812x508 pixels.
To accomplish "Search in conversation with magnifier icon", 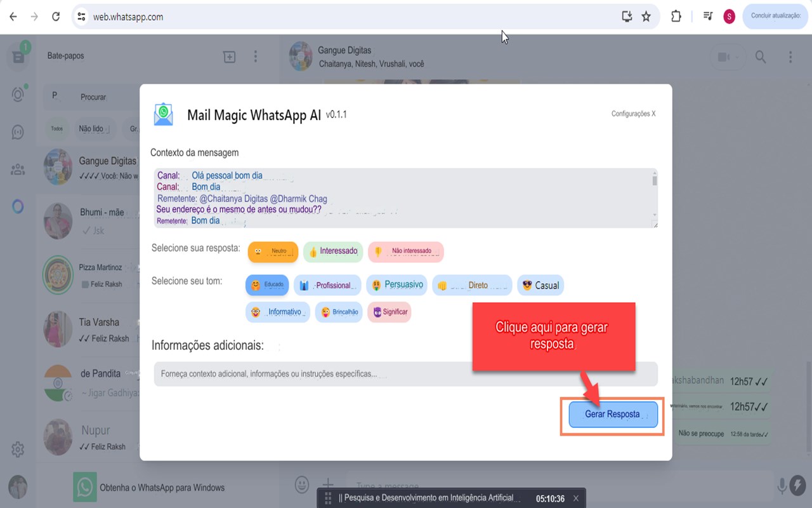I will [x=761, y=57].
